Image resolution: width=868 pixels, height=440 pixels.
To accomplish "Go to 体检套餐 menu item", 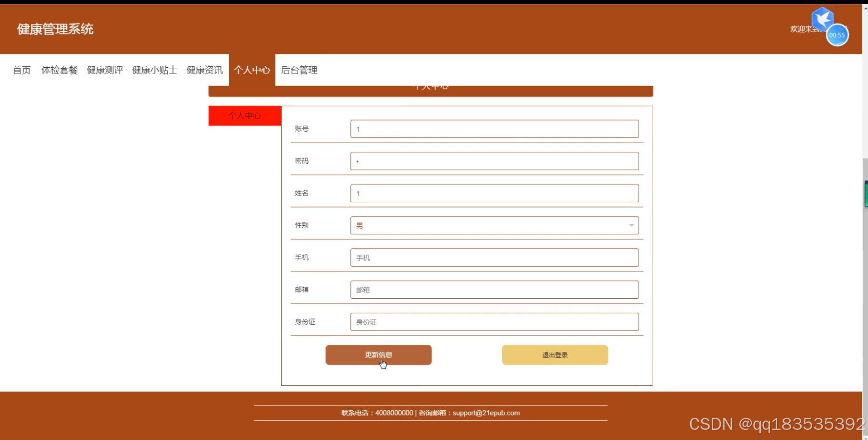I will coord(59,70).
